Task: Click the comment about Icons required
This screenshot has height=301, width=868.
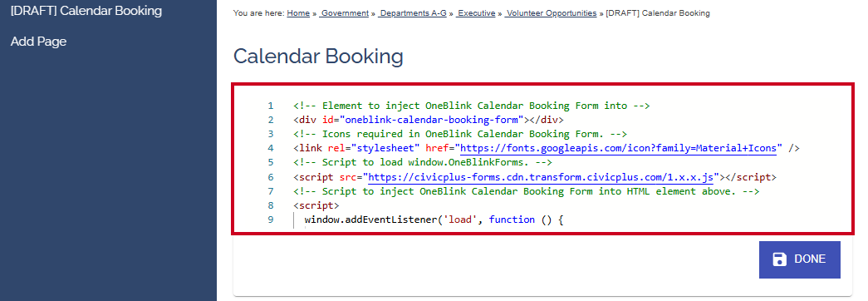Action: [x=460, y=134]
